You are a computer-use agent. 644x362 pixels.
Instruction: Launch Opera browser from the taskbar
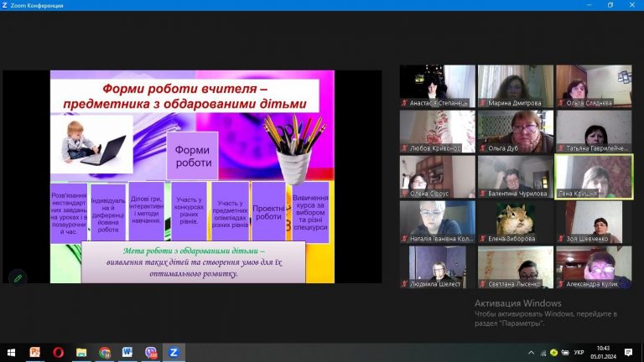[58, 353]
